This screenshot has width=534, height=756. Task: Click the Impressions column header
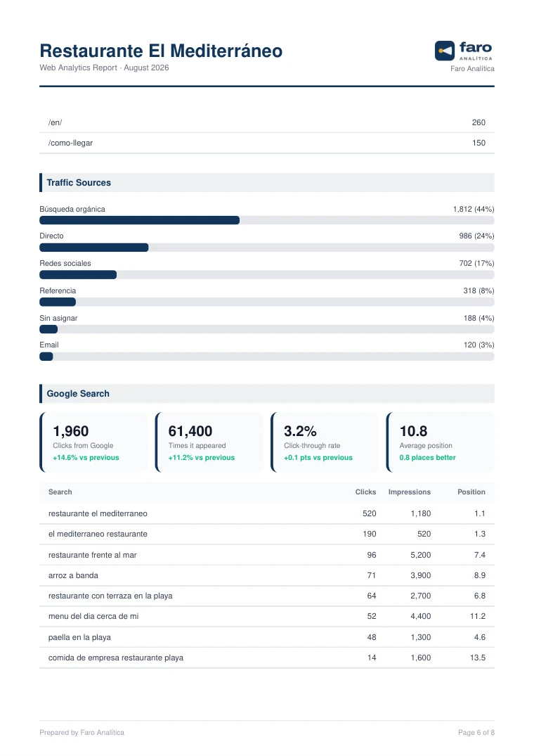[x=410, y=492]
